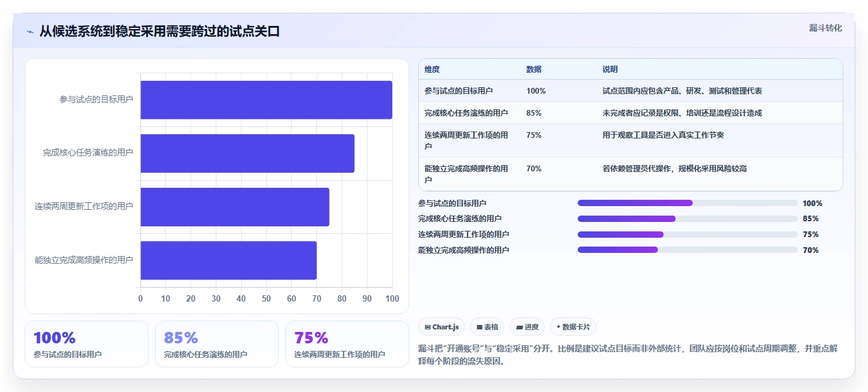
Task: Click the 100% stat card
Action: (x=87, y=344)
